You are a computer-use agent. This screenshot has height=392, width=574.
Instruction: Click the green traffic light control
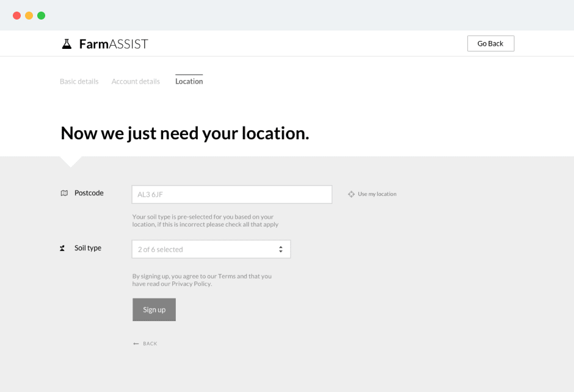[41, 15]
